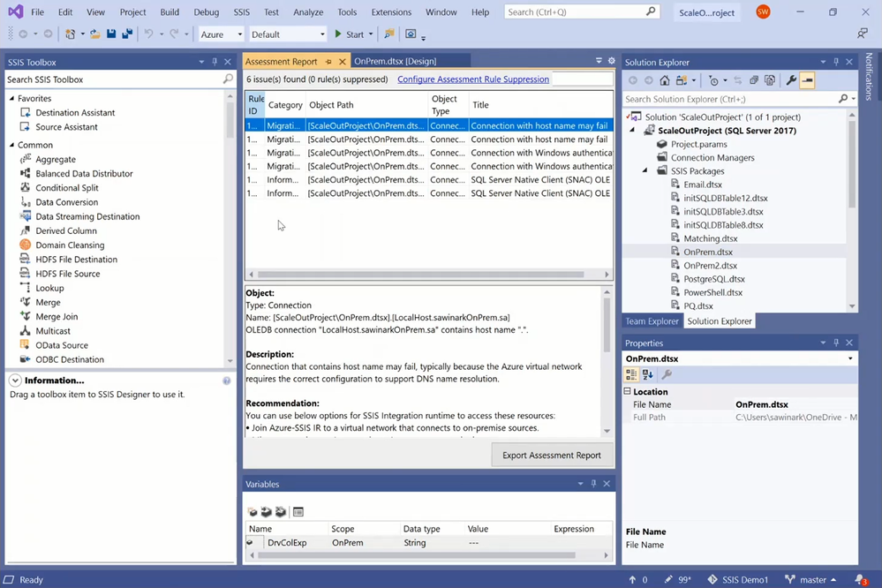Collapse the Favorites group in toolbox
This screenshot has width=882, height=588.
tap(11, 98)
